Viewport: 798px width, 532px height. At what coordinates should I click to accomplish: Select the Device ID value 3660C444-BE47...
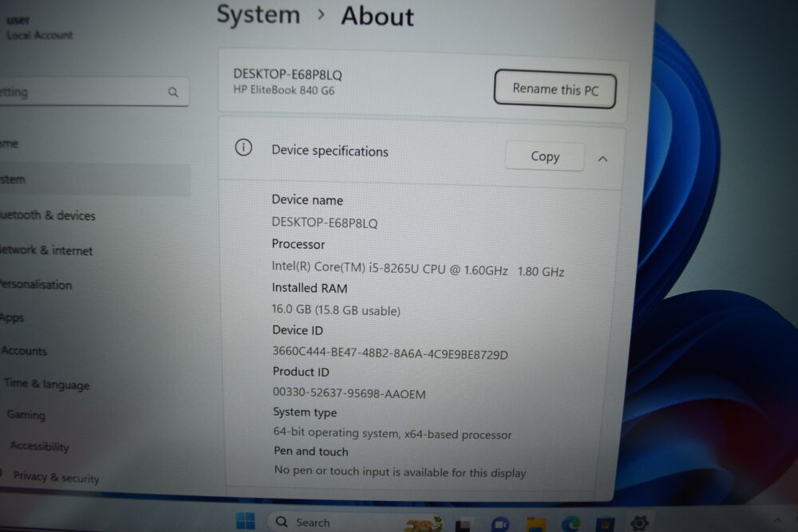pyautogui.click(x=390, y=353)
